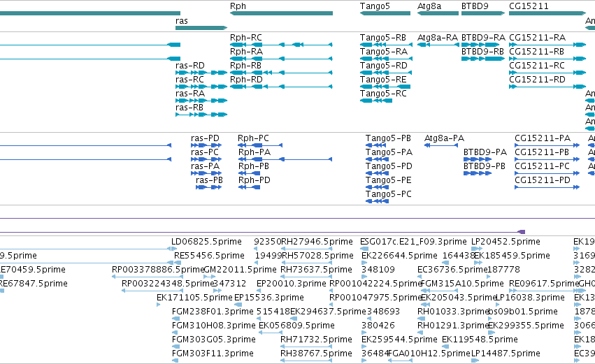Viewport: 595px width, 364px height.
Task: Select Tango5-PC protein feature
Action: coord(377,201)
